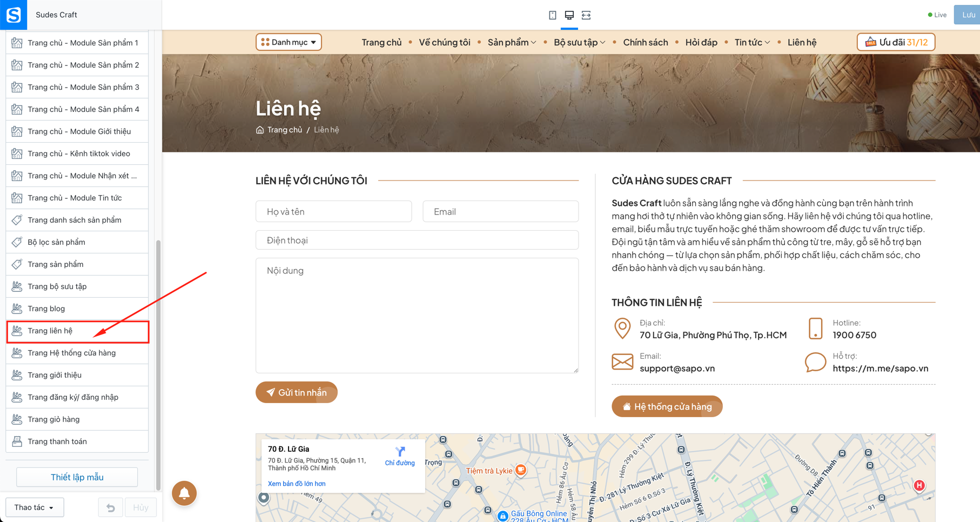Click the address 70 Lữ Gia, Phường Phú Thọ
Viewport: 980px width, 522px height.
713,335
